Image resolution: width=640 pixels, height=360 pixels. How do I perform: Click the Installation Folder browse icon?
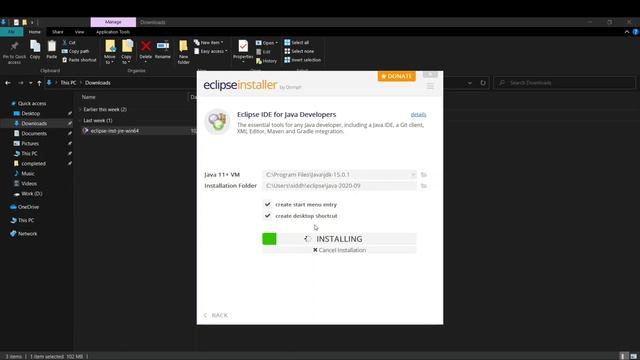tap(424, 186)
